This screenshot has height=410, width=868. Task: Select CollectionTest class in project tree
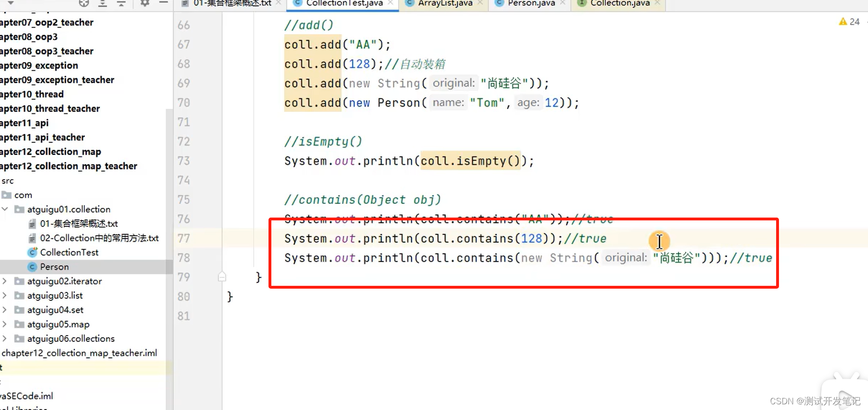69,252
